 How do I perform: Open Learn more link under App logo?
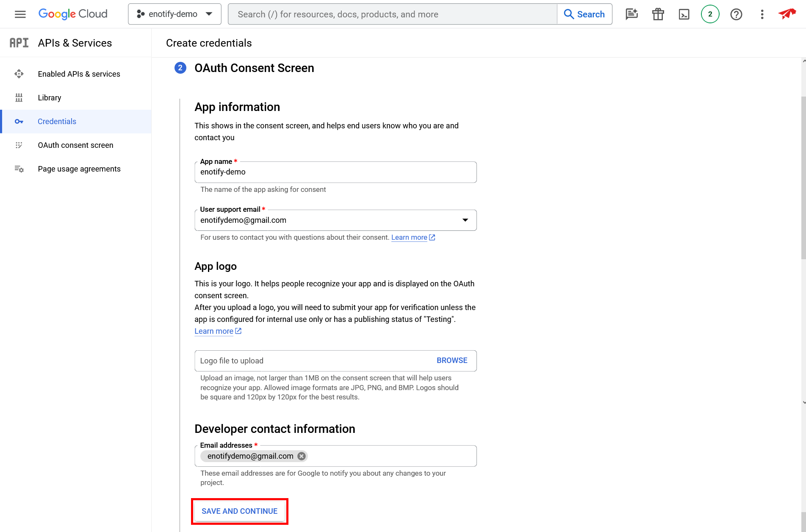(214, 331)
